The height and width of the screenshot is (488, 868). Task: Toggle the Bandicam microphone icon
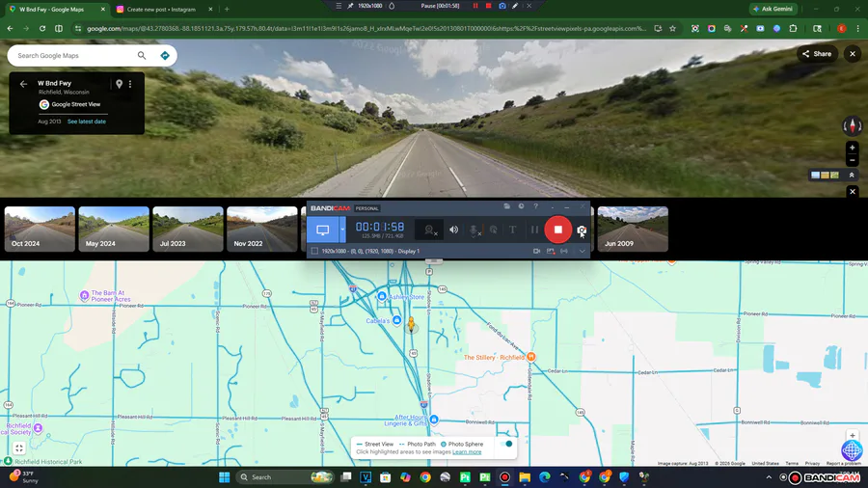(474, 230)
